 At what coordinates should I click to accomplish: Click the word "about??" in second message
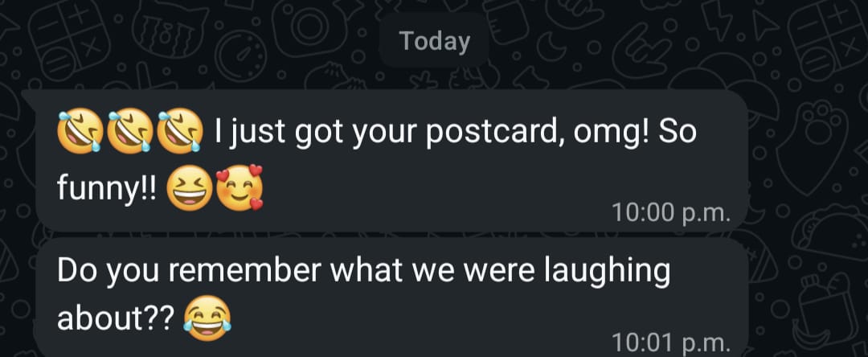(x=116, y=319)
